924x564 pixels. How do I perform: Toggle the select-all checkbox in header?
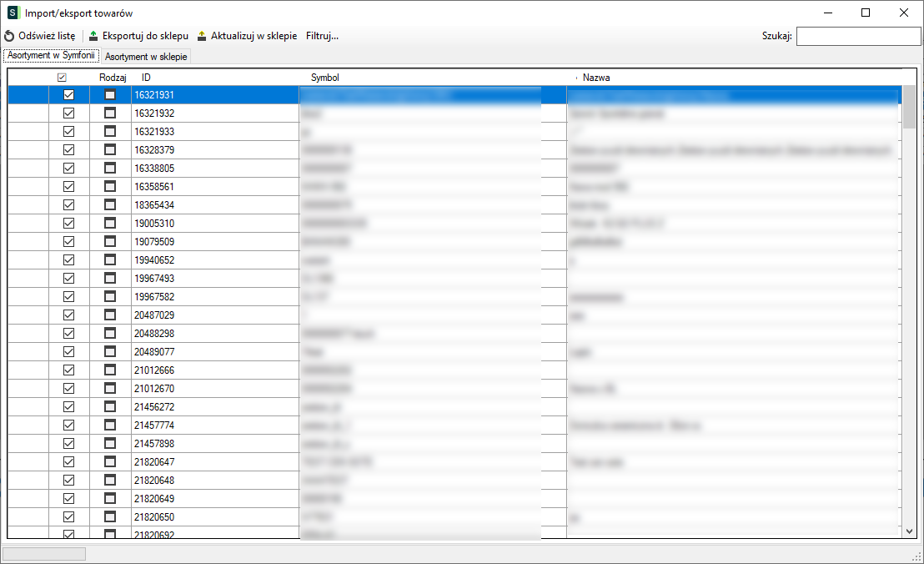pos(62,77)
